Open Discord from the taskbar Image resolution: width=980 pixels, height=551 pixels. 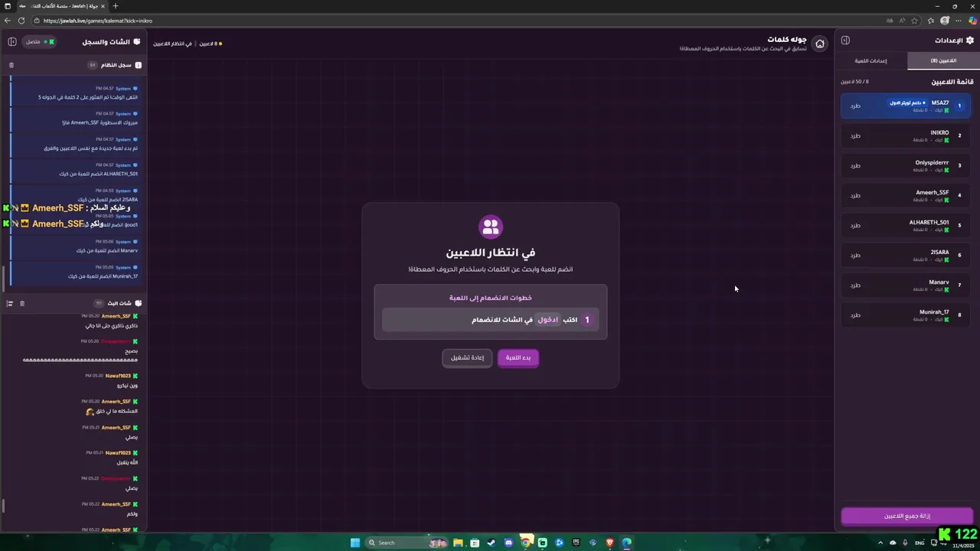point(508,543)
